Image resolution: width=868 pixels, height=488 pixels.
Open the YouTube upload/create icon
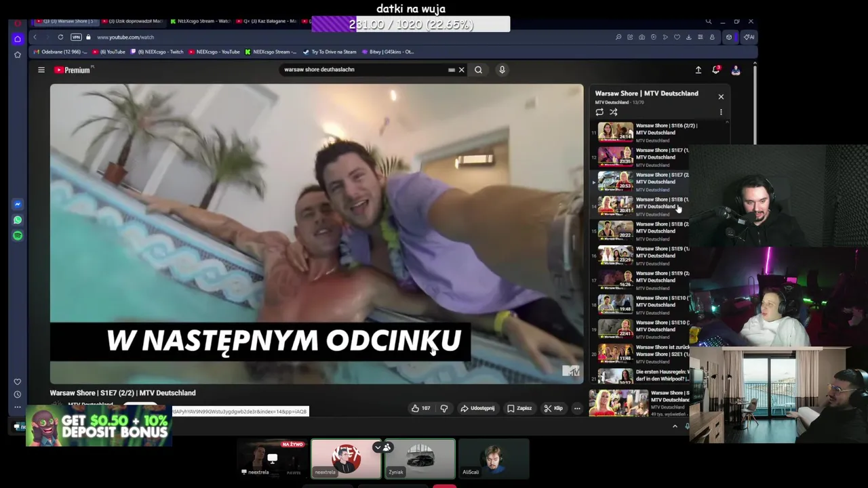698,70
